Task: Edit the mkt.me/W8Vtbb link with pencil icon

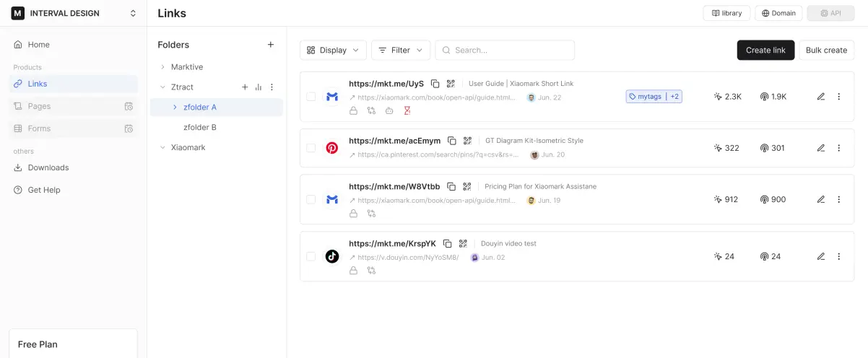Action: pos(821,199)
